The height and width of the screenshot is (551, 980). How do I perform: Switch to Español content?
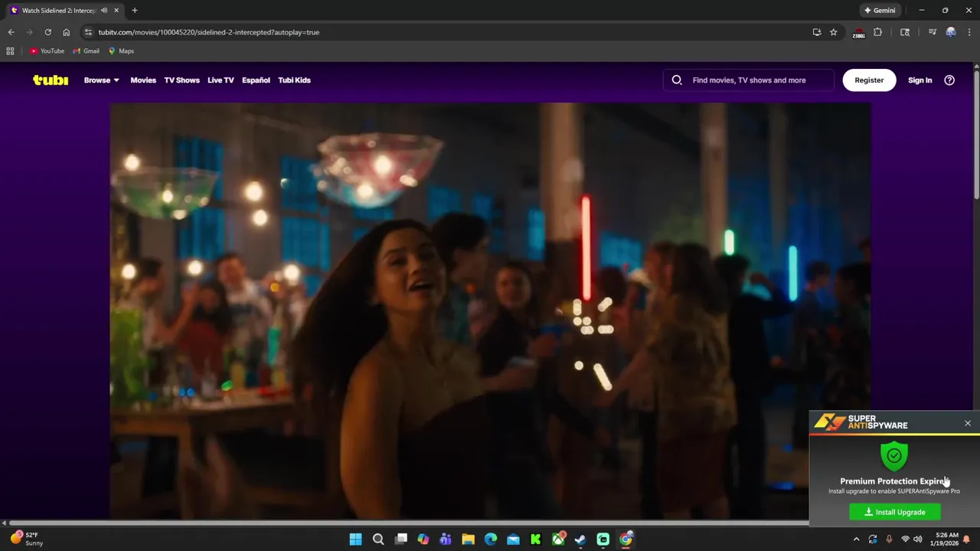pos(256,80)
